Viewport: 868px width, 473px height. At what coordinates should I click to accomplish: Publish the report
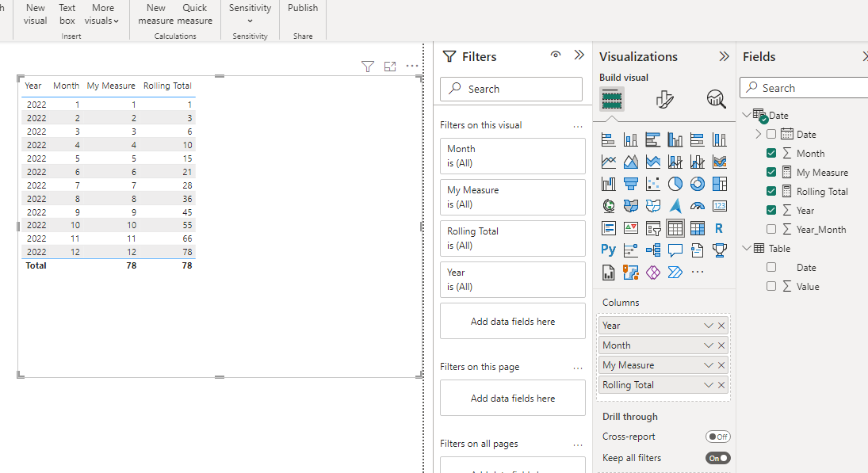[303, 8]
